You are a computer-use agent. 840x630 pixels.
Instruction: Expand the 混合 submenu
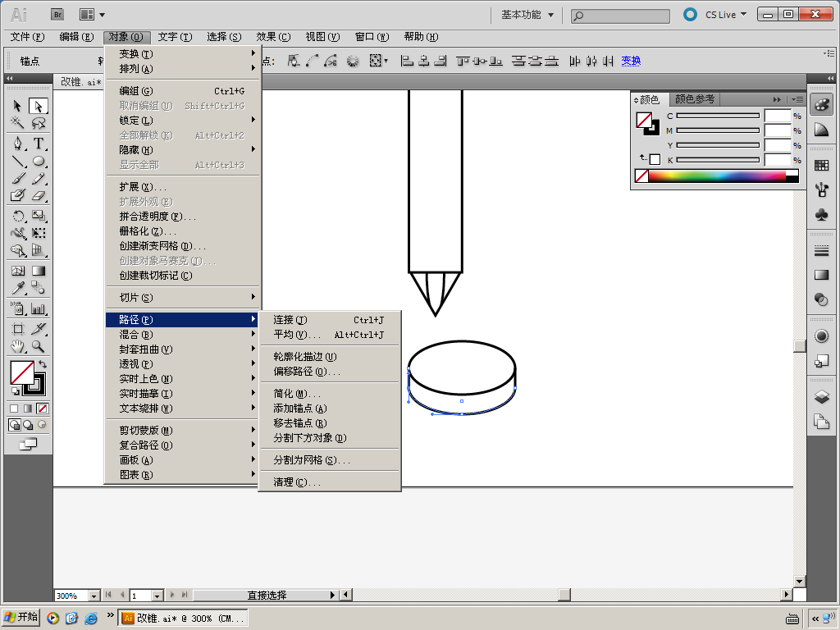182,335
